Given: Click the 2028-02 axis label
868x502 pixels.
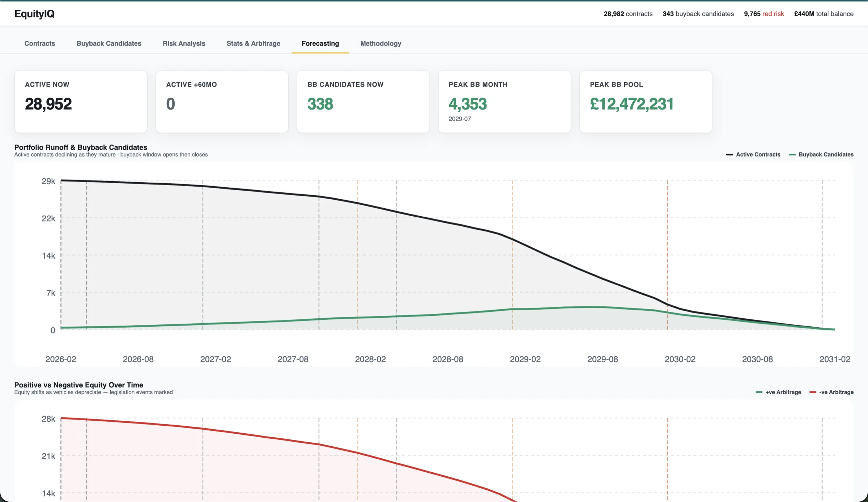Looking at the screenshot, I should [x=370, y=359].
